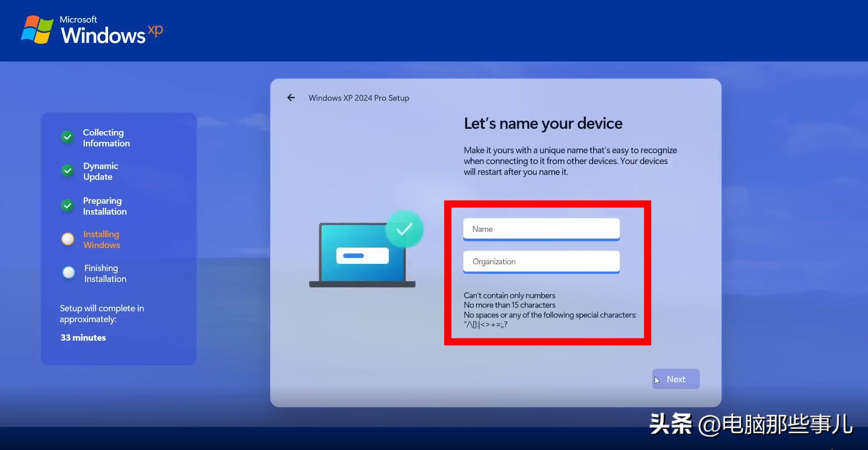
Task: Click the Windows XP 2024 Pro Setup title
Action: [x=359, y=98]
